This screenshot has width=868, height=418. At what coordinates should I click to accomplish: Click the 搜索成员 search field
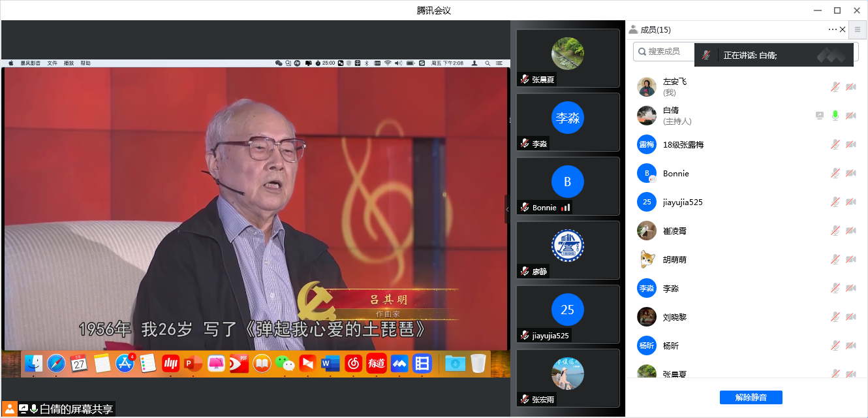[x=662, y=52]
